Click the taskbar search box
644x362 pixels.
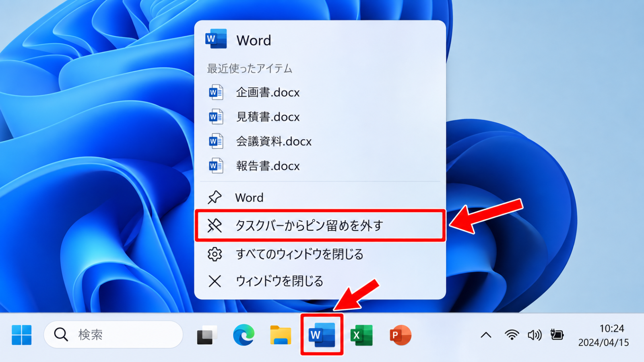click(x=113, y=334)
